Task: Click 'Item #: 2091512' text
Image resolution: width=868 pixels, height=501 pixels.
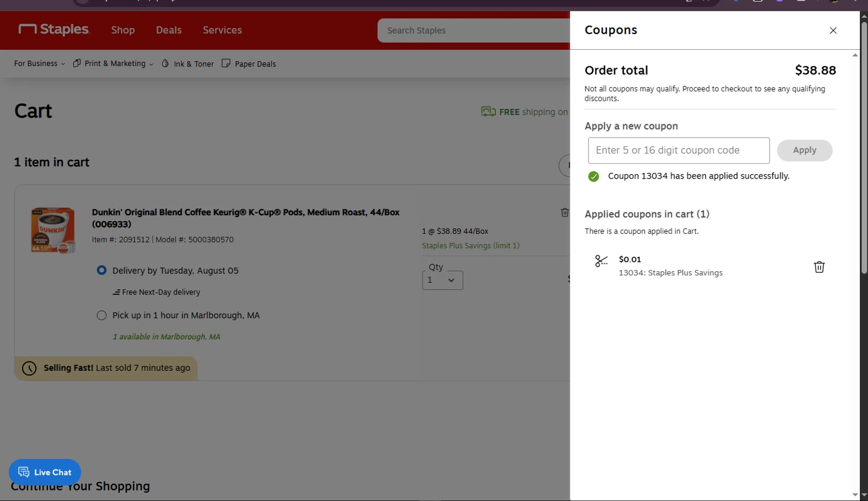Action: [x=121, y=240]
